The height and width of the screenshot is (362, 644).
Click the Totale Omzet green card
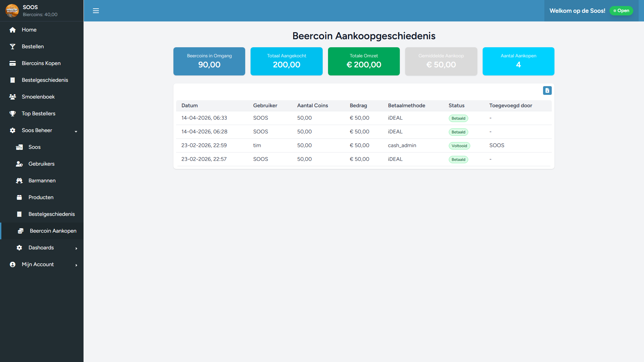[364, 61]
